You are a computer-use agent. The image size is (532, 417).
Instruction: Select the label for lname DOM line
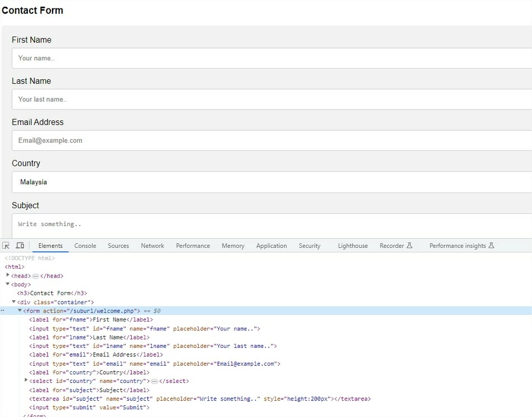pos(89,338)
